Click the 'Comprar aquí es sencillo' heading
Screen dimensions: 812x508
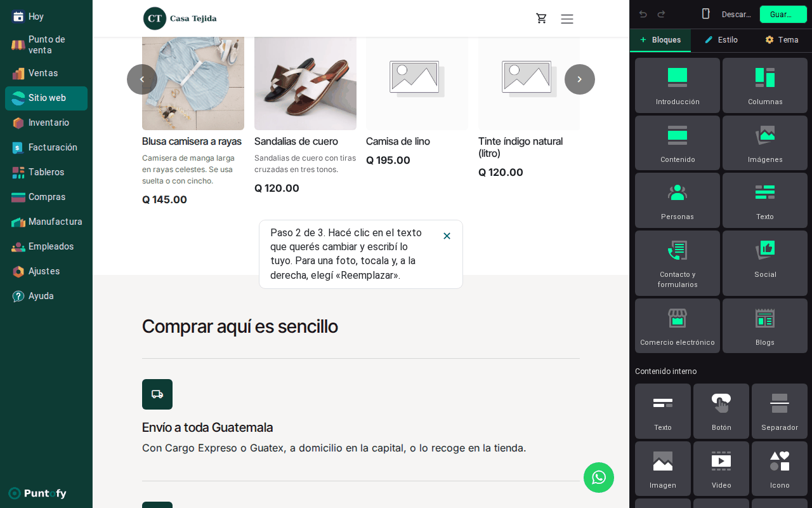[x=240, y=326]
